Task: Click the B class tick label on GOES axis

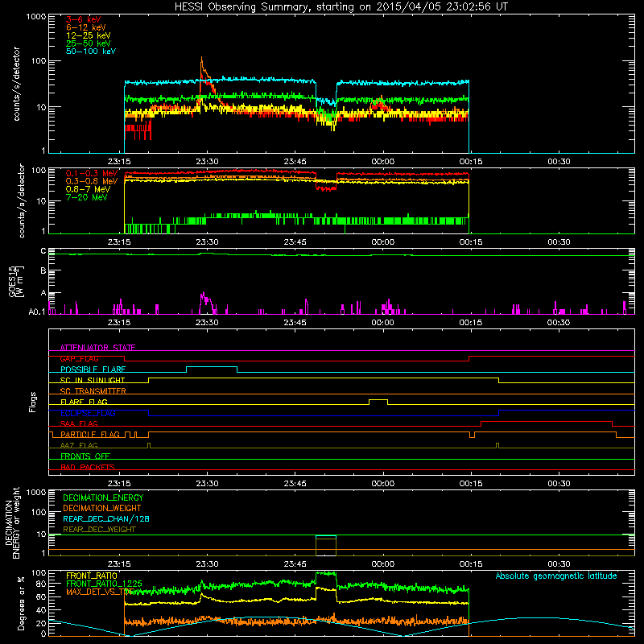Action: click(43, 271)
